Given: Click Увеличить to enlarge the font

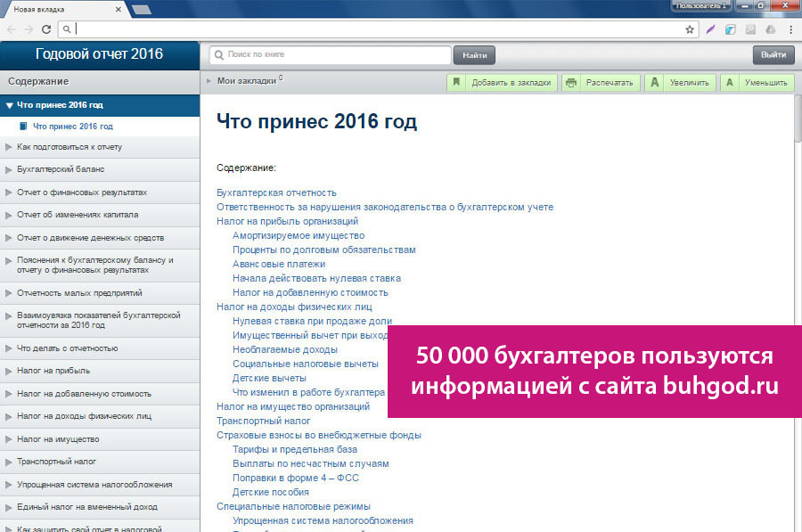Looking at the screenshot, I should (680, 82).
